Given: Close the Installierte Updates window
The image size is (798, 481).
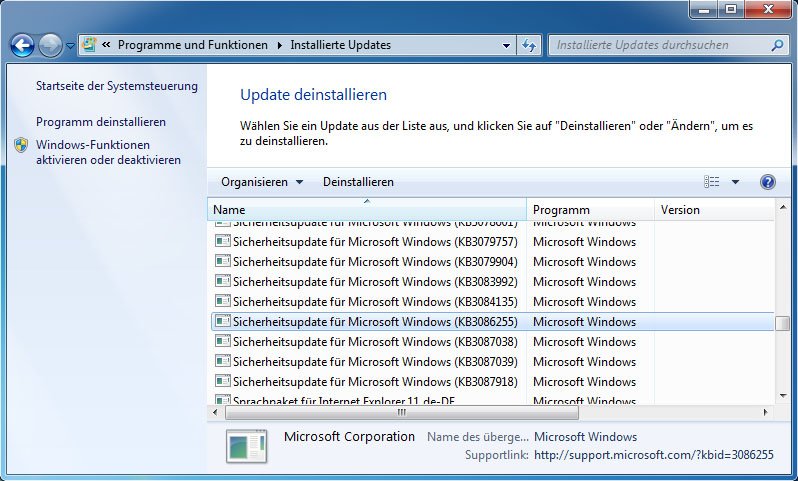Looking at the screenshot, I should (769, 9).
